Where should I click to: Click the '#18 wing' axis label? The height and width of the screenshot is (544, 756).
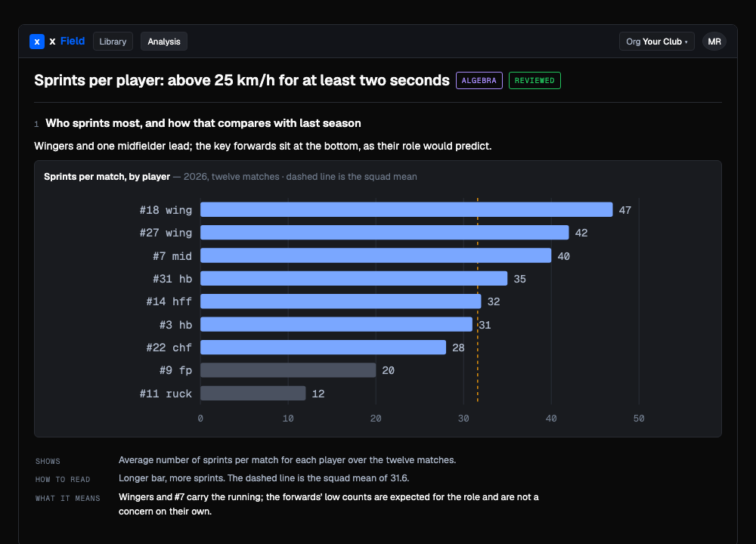(x=166, y=210)
